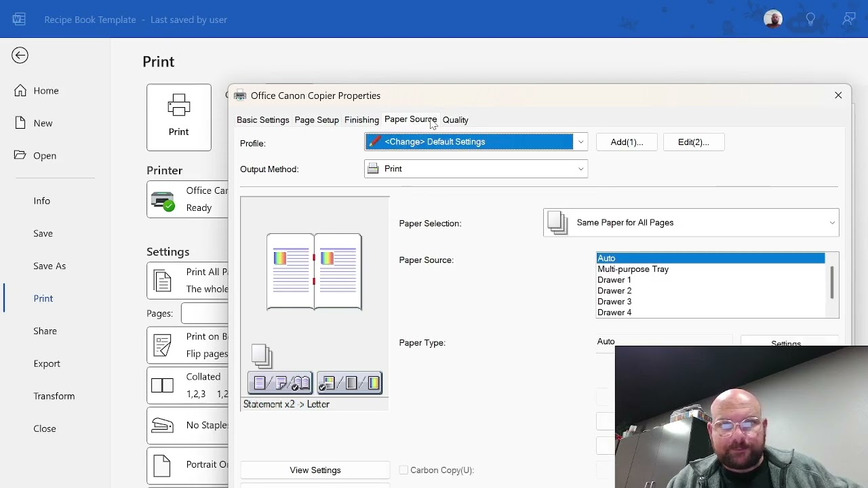Click the Open folder icon in sidebar

tap(20, 155)
